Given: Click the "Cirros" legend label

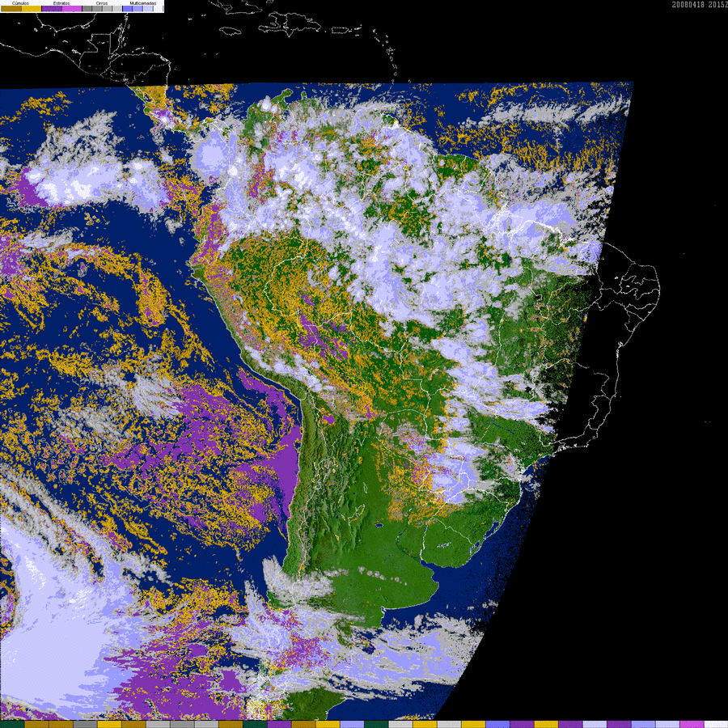Looking at the screenshot, I should click(x=102, y=3).
